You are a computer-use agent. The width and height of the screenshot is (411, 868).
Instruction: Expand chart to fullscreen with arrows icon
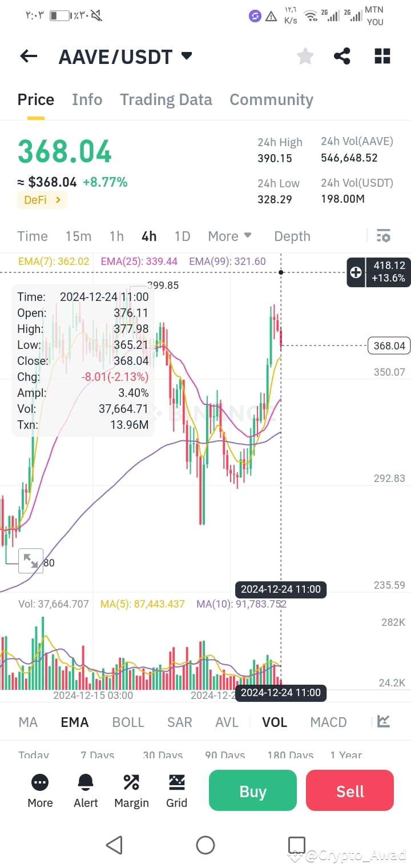click(31, 561)
